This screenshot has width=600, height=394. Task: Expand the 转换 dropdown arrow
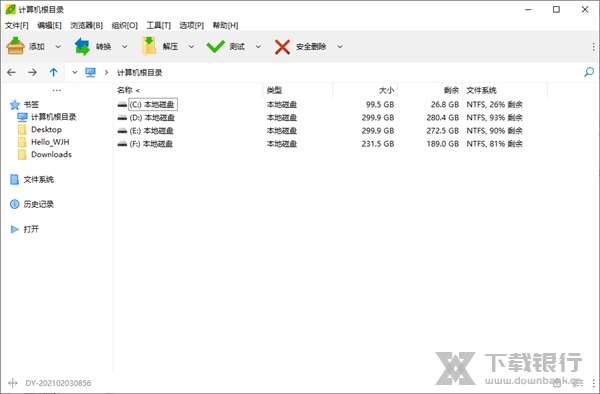click(125, 47)
